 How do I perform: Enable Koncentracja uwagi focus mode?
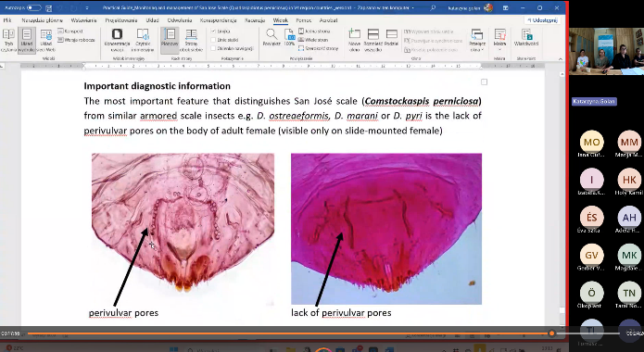click(x=117, y=40)
